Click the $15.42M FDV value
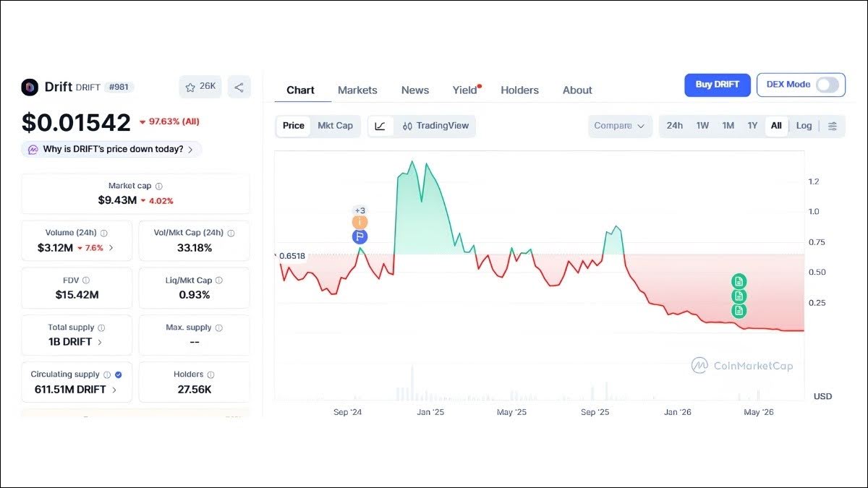The height and width of the screenshot is (488, 868). [77, 295]
